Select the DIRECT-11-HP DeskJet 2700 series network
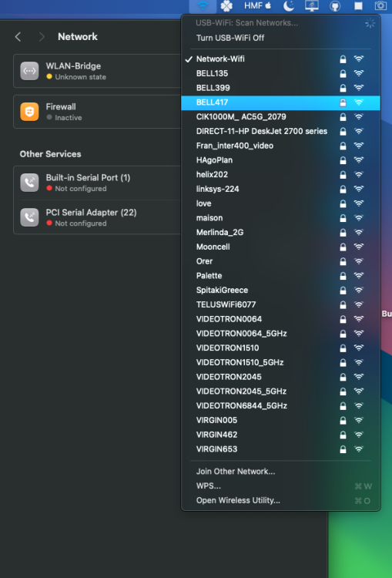This screenshot has width=392, height=578. pos(280,131)
